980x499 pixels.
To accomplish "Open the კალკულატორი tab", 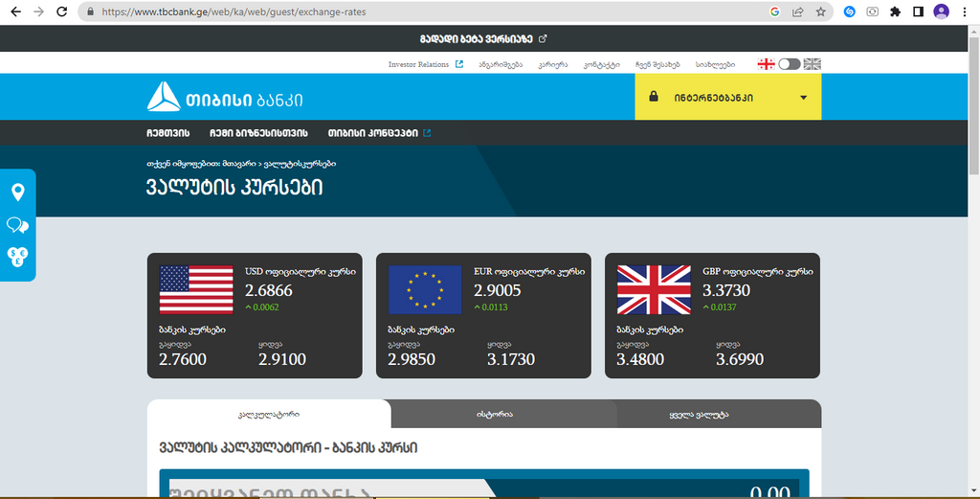I will point(269,414).
